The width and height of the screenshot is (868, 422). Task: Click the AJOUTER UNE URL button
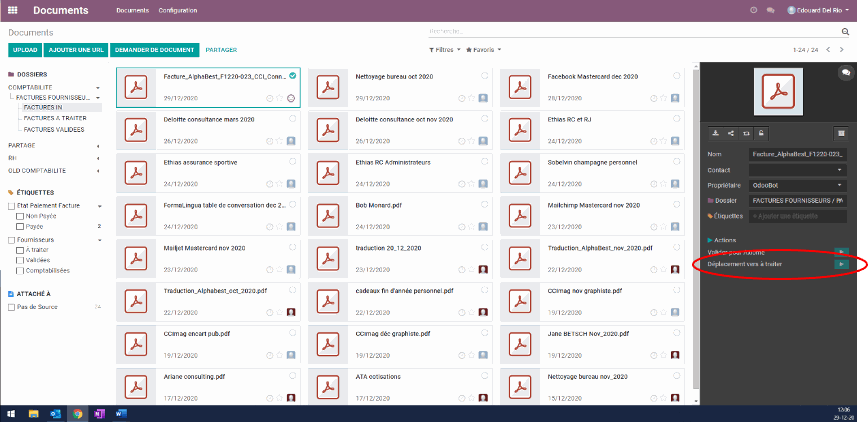point(76,50)
